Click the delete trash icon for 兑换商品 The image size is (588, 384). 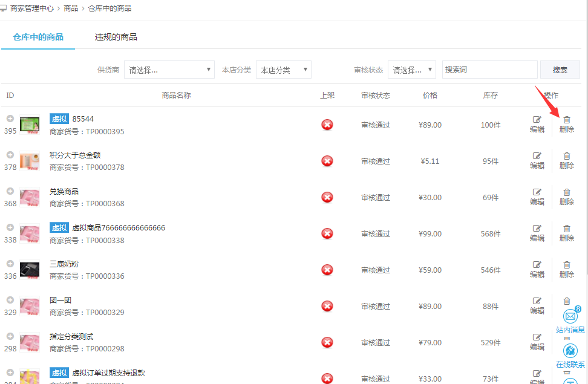(567, 192)
